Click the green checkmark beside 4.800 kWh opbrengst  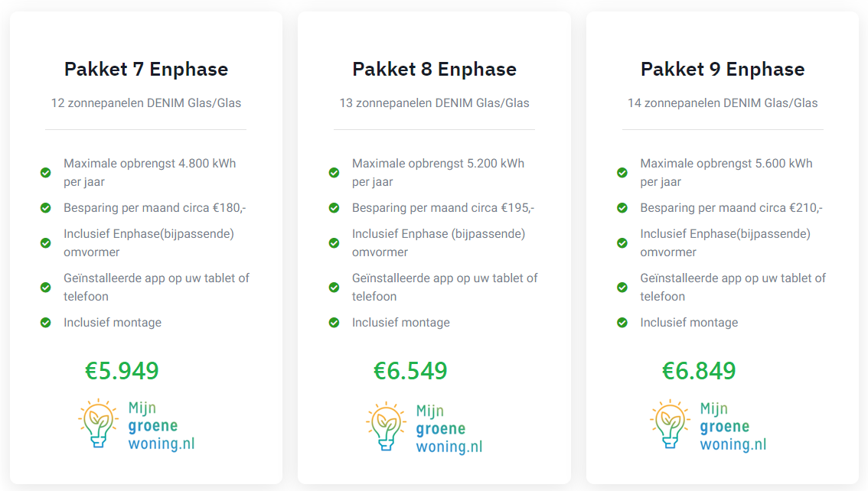click(46, 173)
